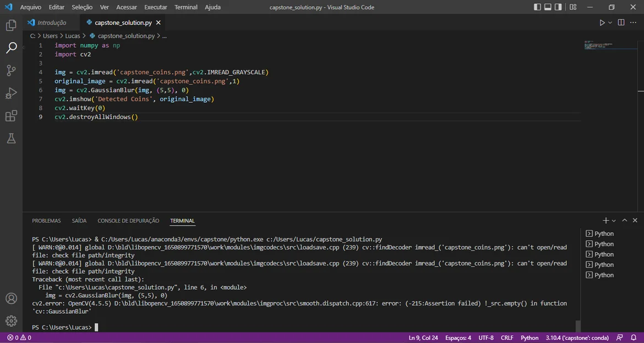Toggle the bottom panel layout button
Screen dimensions: 644x343
548,7
